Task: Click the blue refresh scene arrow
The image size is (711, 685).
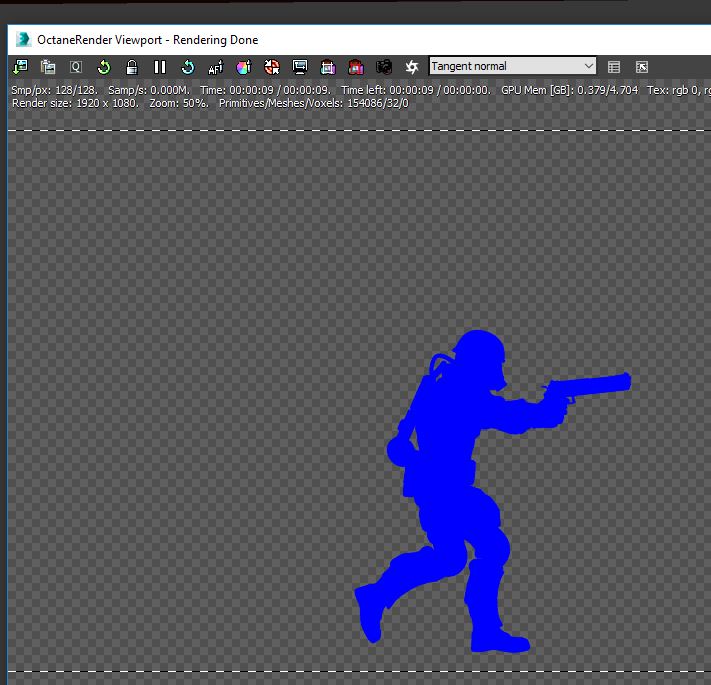Action: (x=188, y=67)
